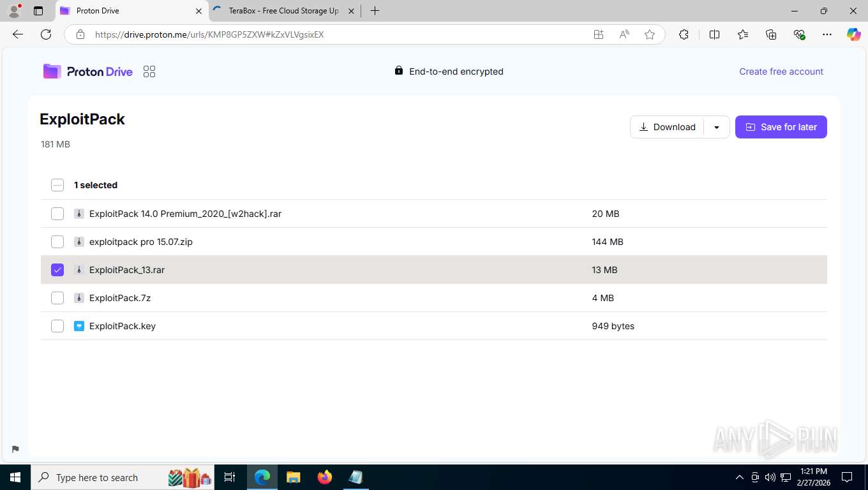Open Task View on taskbar
This screenshot has width=868, height=490.
point(230,477)
